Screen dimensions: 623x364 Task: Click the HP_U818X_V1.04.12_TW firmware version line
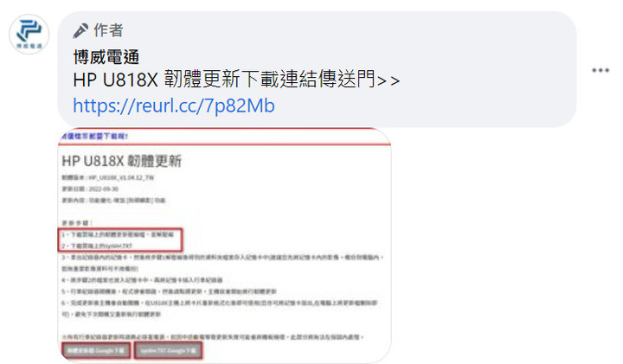[107, 177]
